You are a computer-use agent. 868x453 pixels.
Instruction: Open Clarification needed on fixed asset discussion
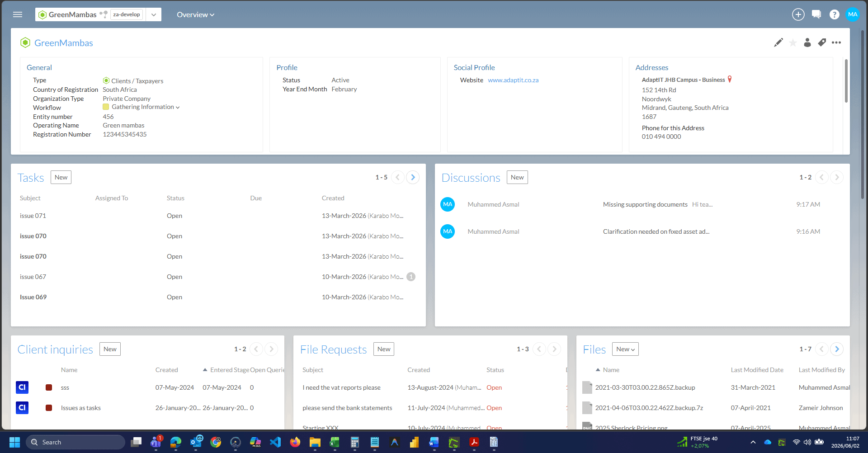pos(656,231)
